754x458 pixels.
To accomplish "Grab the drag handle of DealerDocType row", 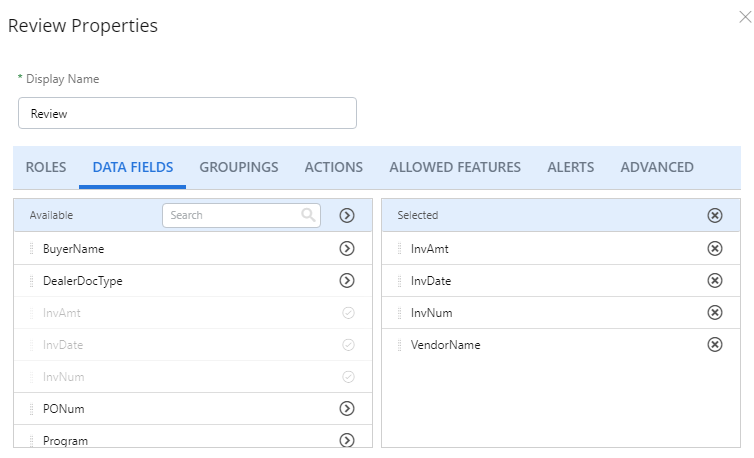I will click(32, 281).
